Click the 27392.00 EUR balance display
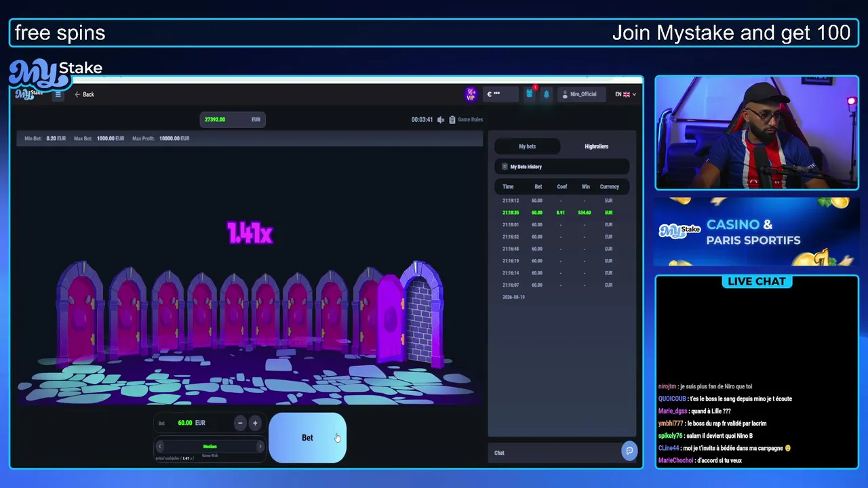This screenshot has height=488, width=868. [x=232, y=119]
